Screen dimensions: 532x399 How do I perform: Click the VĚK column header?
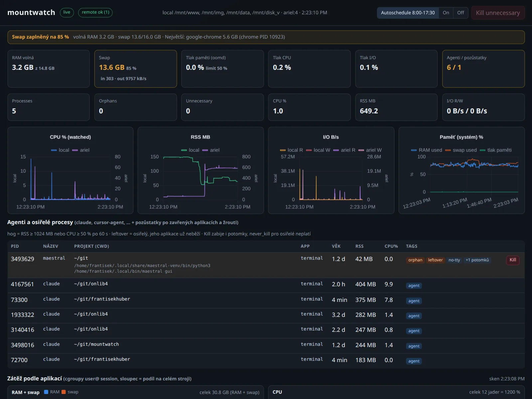[x=336, y=246]
